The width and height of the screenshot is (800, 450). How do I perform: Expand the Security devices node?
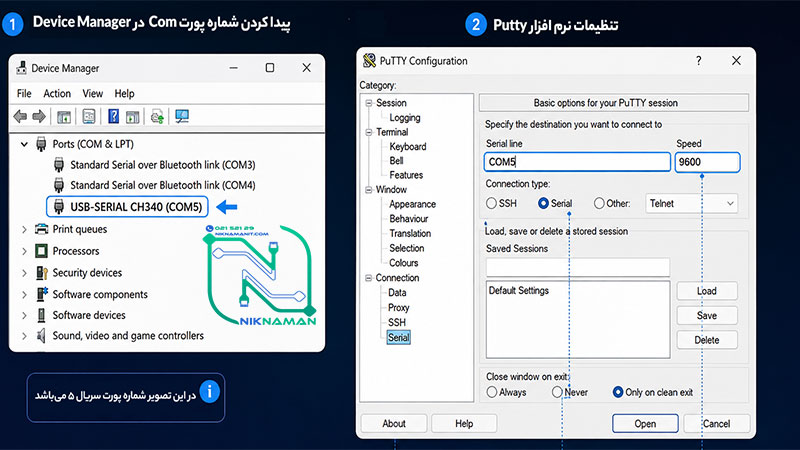24,273
